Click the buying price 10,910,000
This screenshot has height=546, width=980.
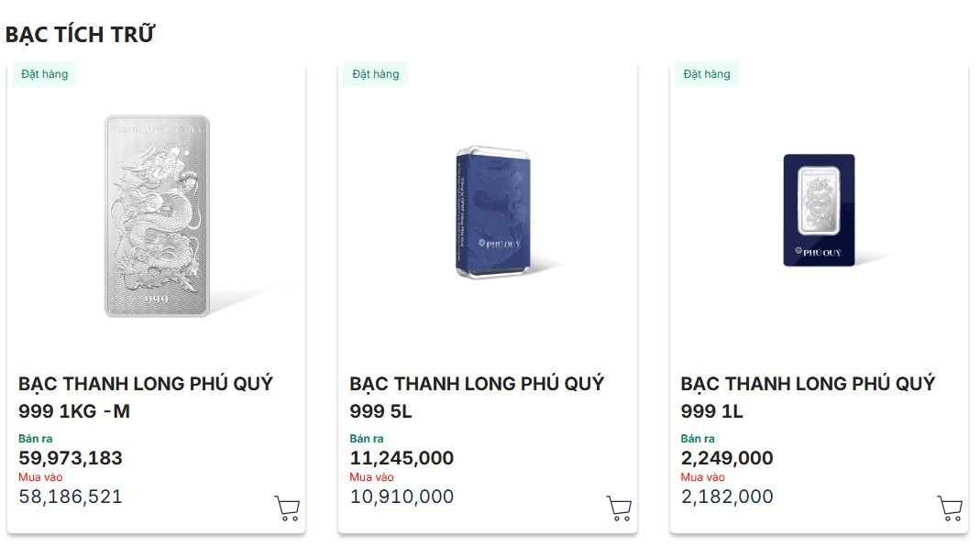click(x=402, y=497)
